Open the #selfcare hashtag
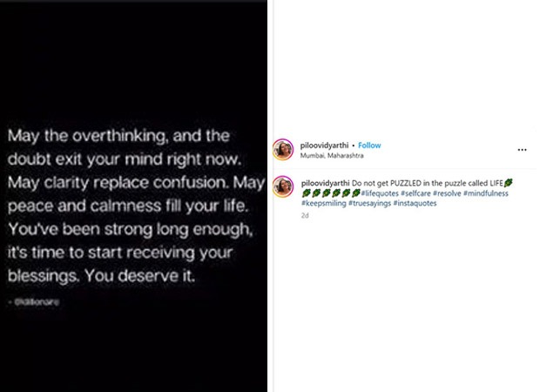The width and height of the screenshot is (540, 392). [418, 193]
